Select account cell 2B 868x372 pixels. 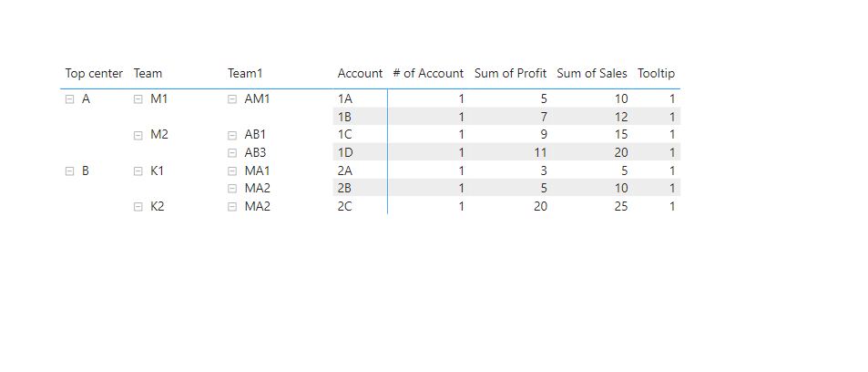click(360, 188)
